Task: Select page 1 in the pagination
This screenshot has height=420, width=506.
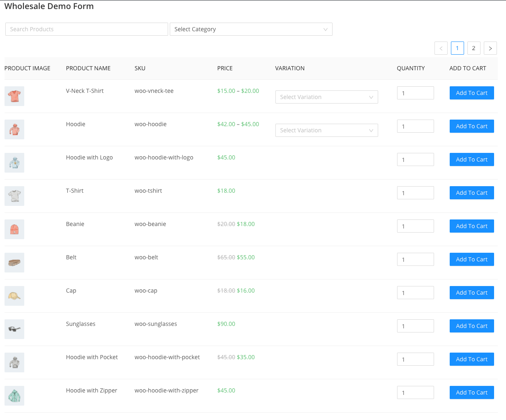Action: tap(457, 48)
